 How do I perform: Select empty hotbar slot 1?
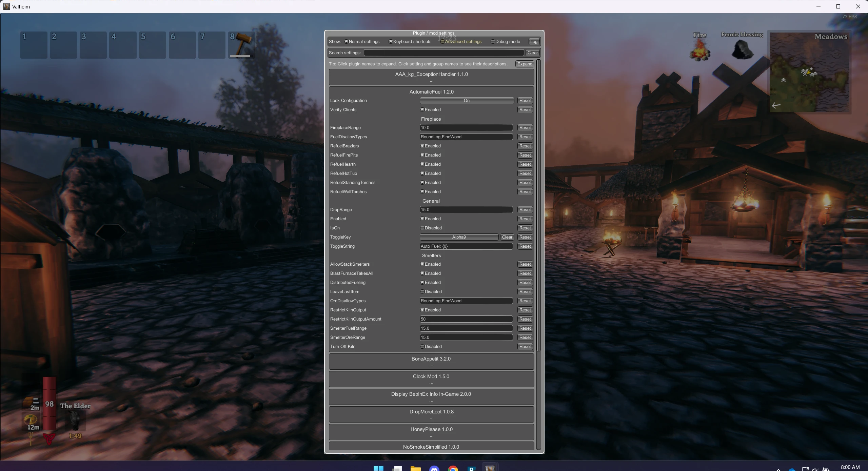point(34,45)
